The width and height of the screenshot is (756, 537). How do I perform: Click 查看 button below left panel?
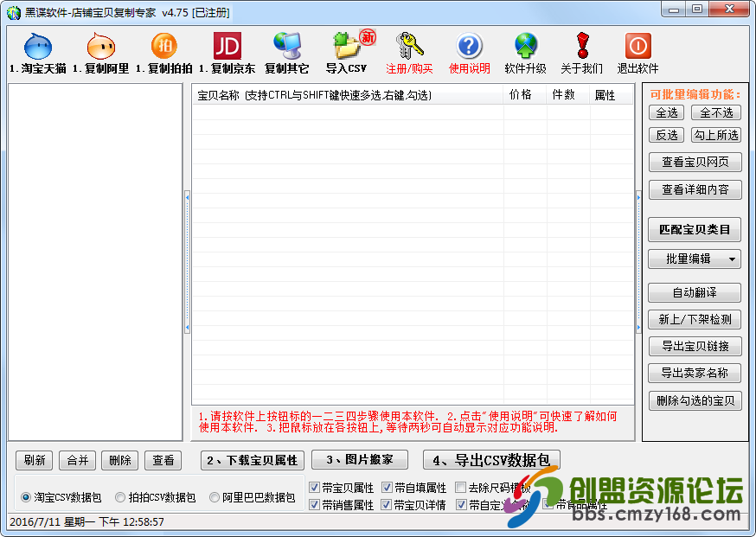[163, 460]
